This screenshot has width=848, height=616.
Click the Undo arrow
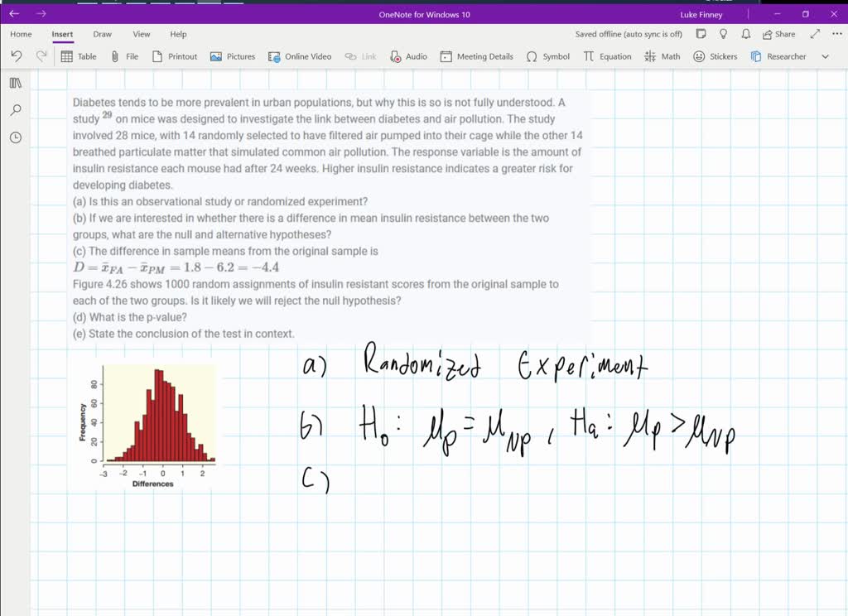[17, 56]
